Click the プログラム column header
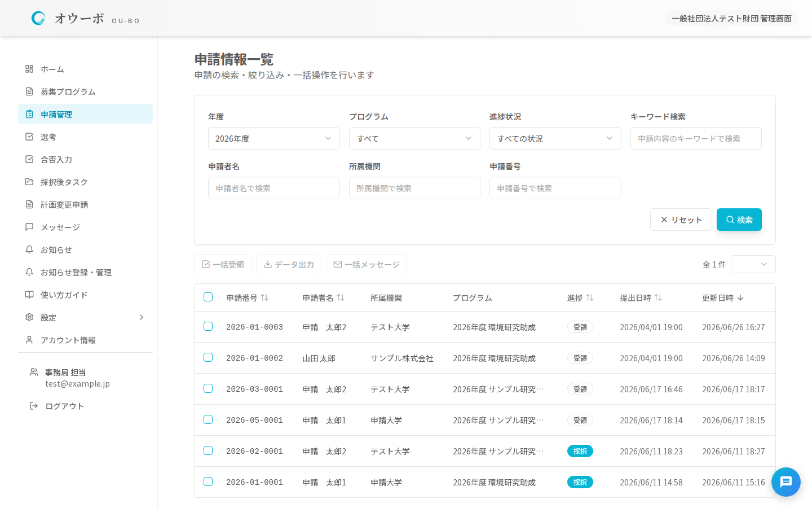 tap(473, 297)
